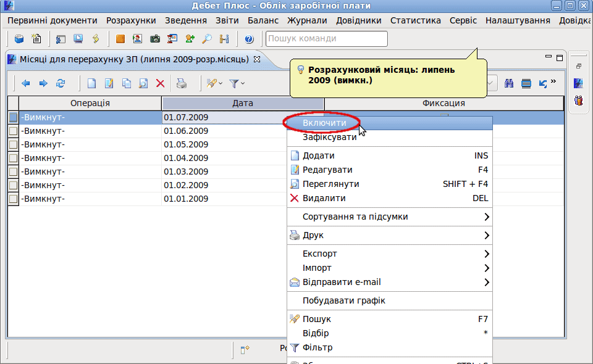Click the printer icon in panel toolbar

(x=182, y=83)
